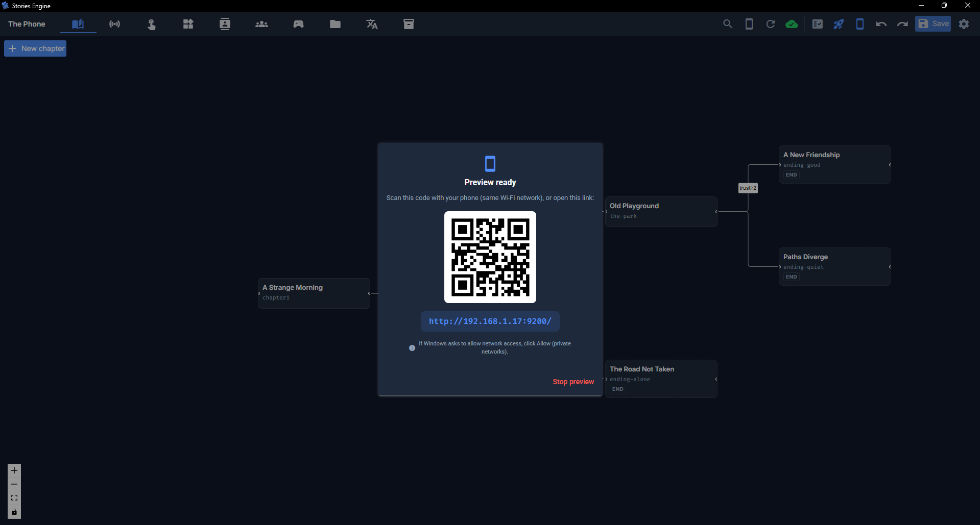Image resolution: width=980 pixels, height=525 pixels.
Task: Click the search magnifier icon
Action: [728, 24]
